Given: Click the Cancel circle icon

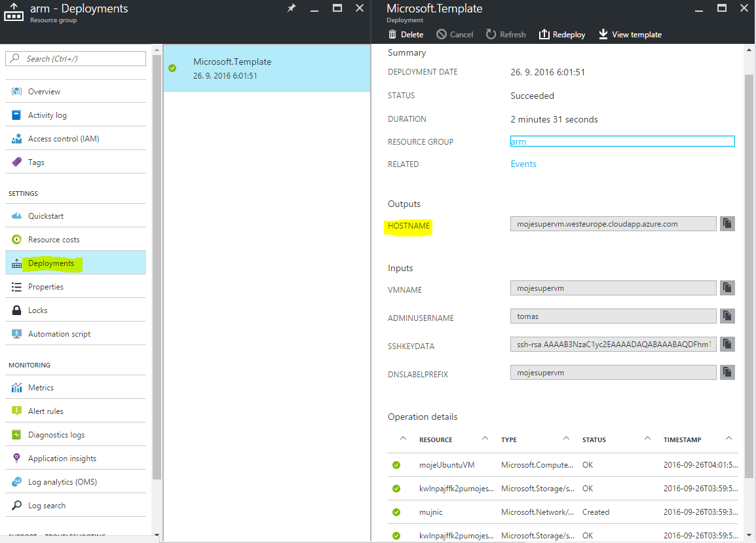Looking at the screenshot, I should [441, 34].
